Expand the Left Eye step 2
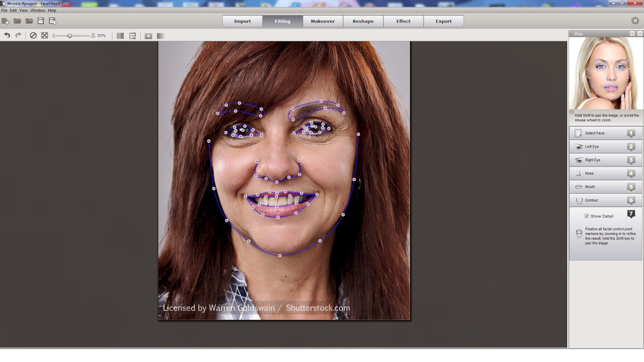 [x=605, y=146]
